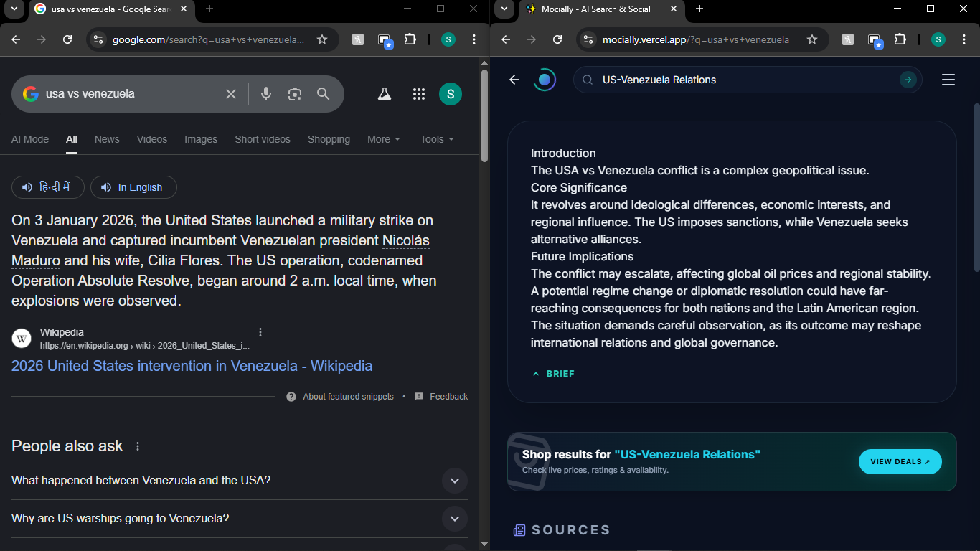This screenshot has width=980, height=551.
Task: Collapse the BRIEF section
Action: tap(553, 373)
